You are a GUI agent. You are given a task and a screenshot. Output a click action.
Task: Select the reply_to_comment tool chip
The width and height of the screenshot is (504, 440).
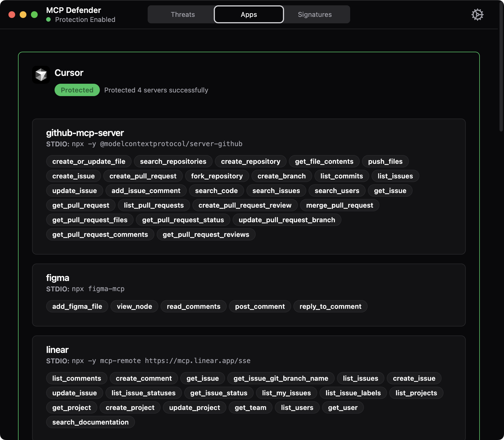pos(330,307)
